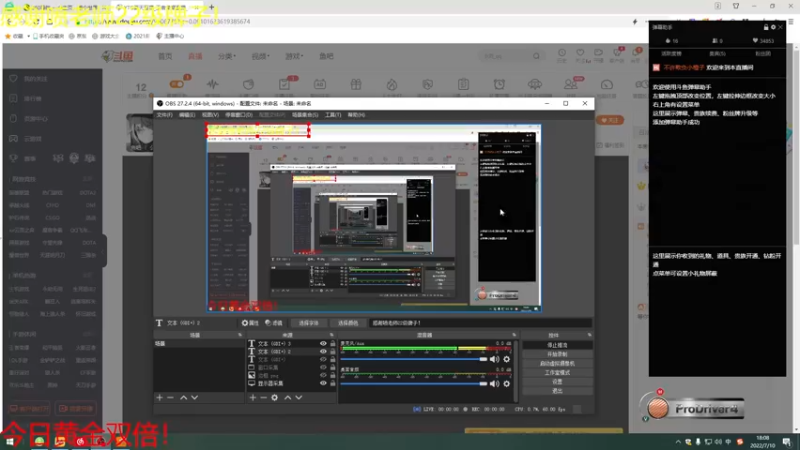The width and height of the screenshot is (800, 450).
Task: Open desktop audio settings gear
Action: coord(507,384)
